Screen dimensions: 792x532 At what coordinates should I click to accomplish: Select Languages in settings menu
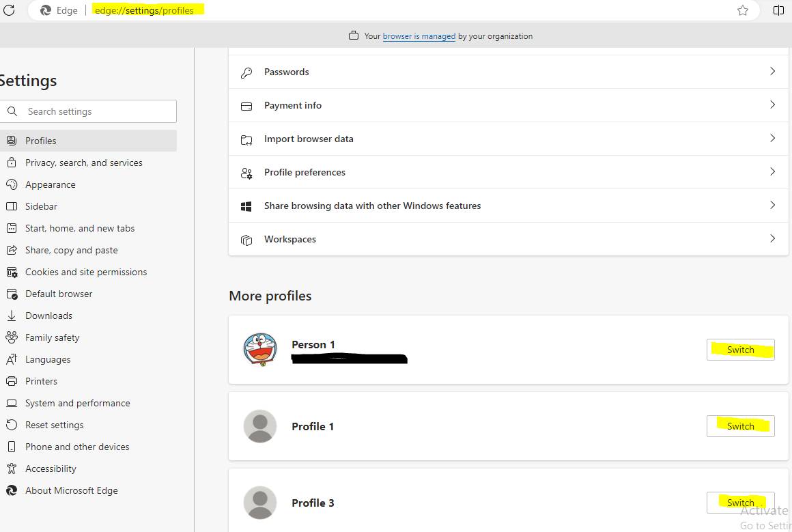(x=88, y=359)
